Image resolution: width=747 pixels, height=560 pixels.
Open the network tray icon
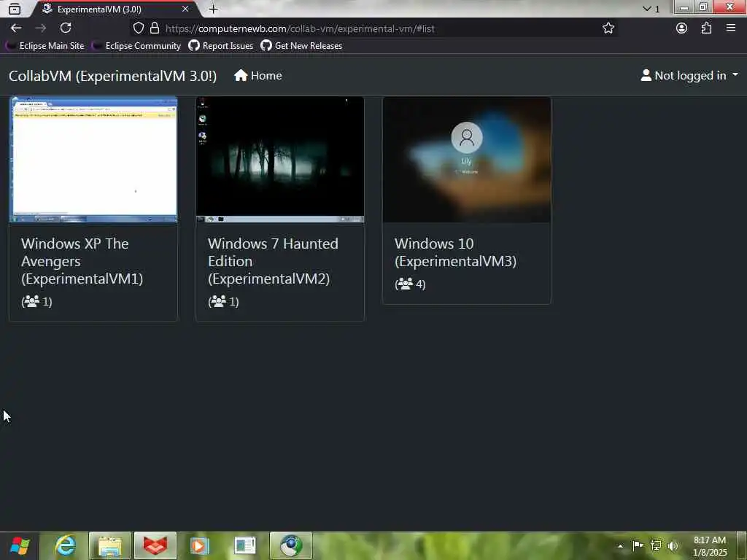[x=656, y=545]
